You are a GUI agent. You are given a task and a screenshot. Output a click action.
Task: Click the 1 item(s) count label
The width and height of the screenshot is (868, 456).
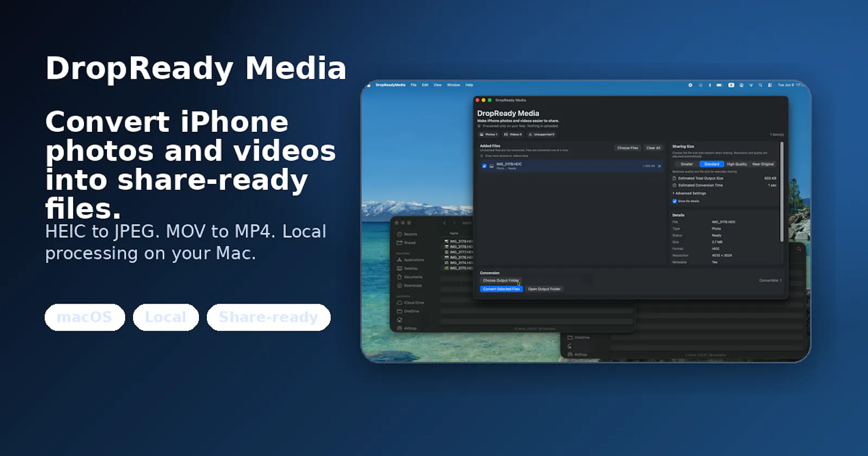(777, 134)
